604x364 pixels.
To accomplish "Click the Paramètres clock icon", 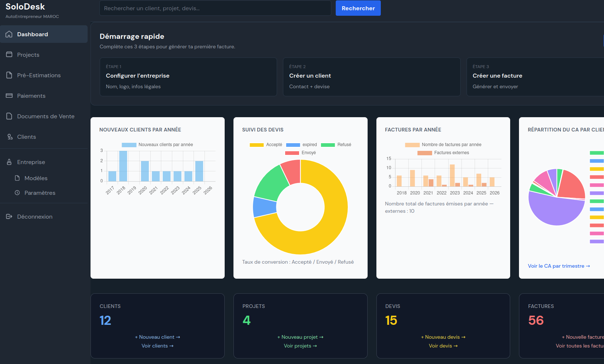I will pyautogui.click(x=17, y=193).
